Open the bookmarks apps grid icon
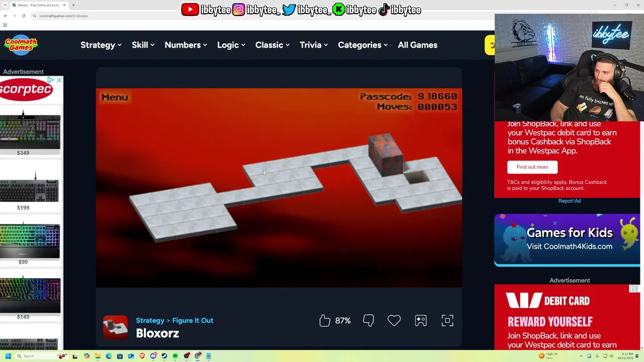644x362 pixels. coord(5,25)
